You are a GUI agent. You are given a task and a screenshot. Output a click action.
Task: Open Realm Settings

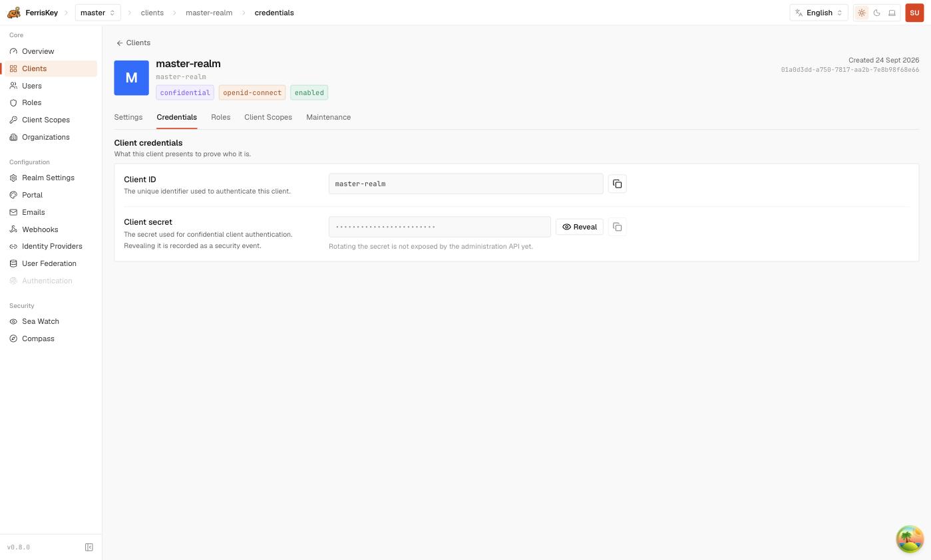pyautogui.click(x=51, y=178)
